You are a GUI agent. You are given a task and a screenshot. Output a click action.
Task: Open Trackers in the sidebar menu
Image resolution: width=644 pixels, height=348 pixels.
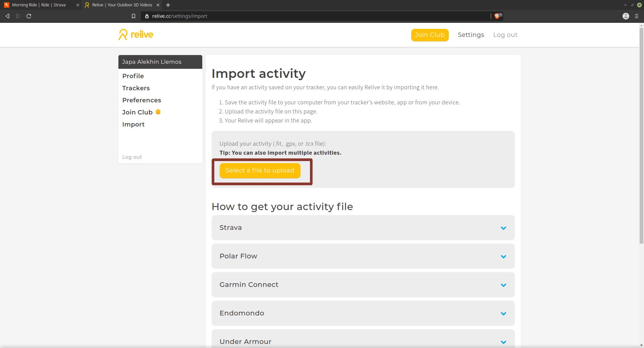[x=136, y=88]
